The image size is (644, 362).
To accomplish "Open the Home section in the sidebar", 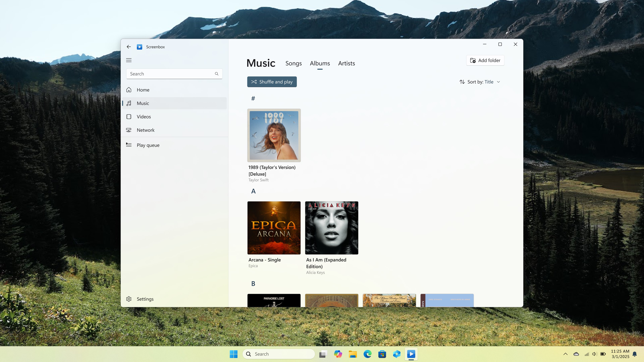I will click(x=143, y=90).
